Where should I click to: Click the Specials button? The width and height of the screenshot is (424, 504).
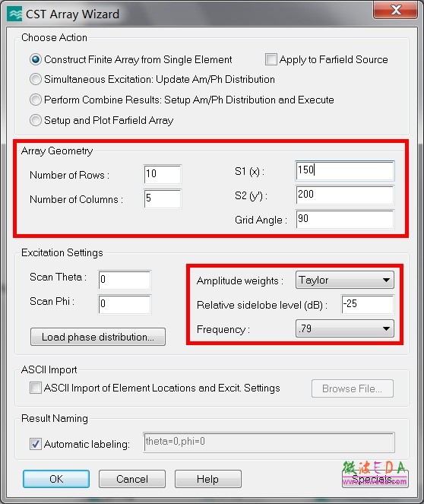coord(375,479)
